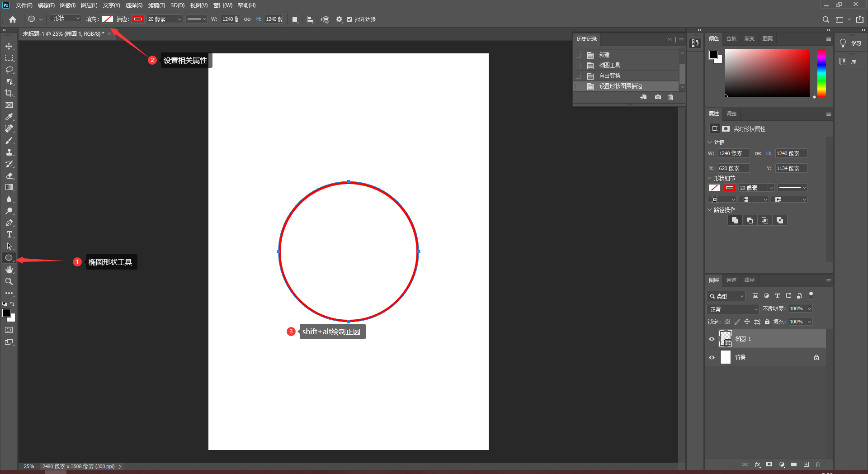Create a new snapshot in the History panel
Screen dimensions: 868x474
[657, 97]
